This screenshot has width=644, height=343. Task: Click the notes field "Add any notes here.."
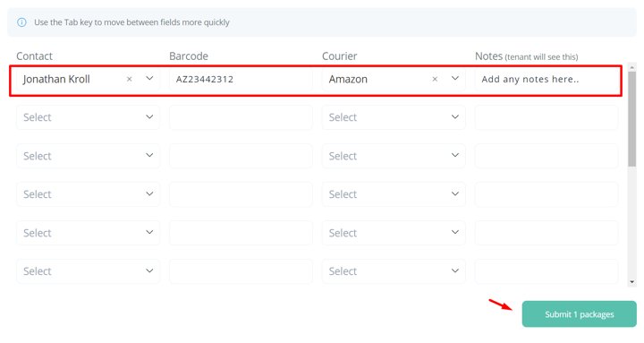[547, 79]
